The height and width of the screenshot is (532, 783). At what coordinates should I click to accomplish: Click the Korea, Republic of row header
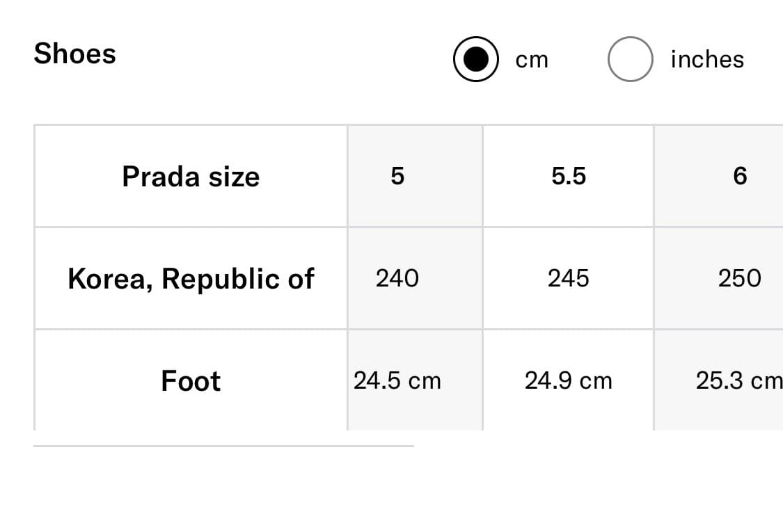(x=191, y=278)
